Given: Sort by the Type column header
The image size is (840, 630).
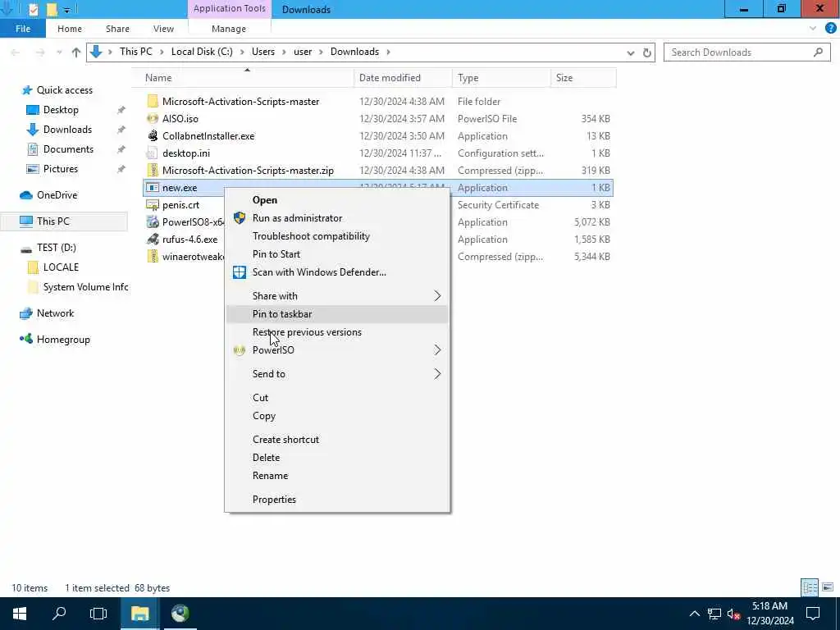Looking at the screenshot, I should [x=501, y=78].
